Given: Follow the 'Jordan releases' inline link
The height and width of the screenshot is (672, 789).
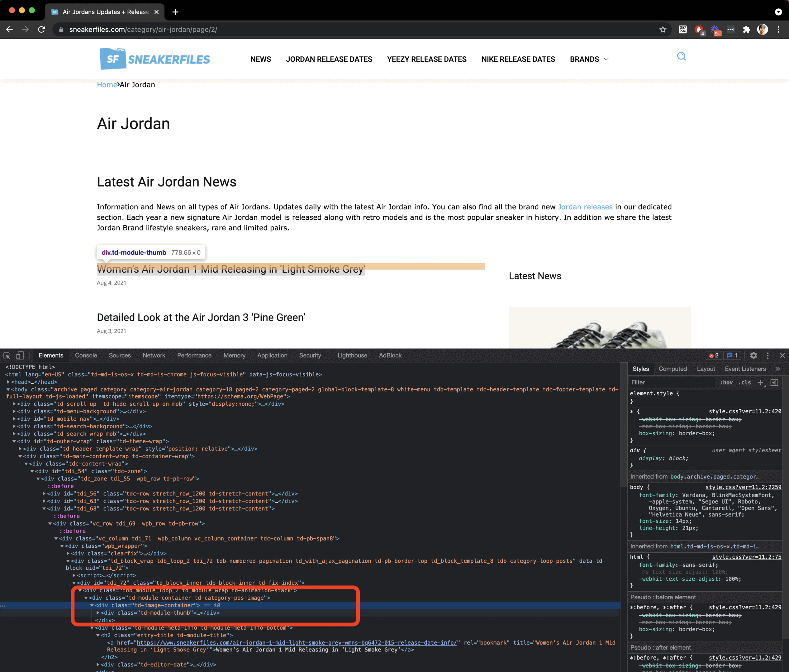Looking at the screenshot, I should coord(585,207).
